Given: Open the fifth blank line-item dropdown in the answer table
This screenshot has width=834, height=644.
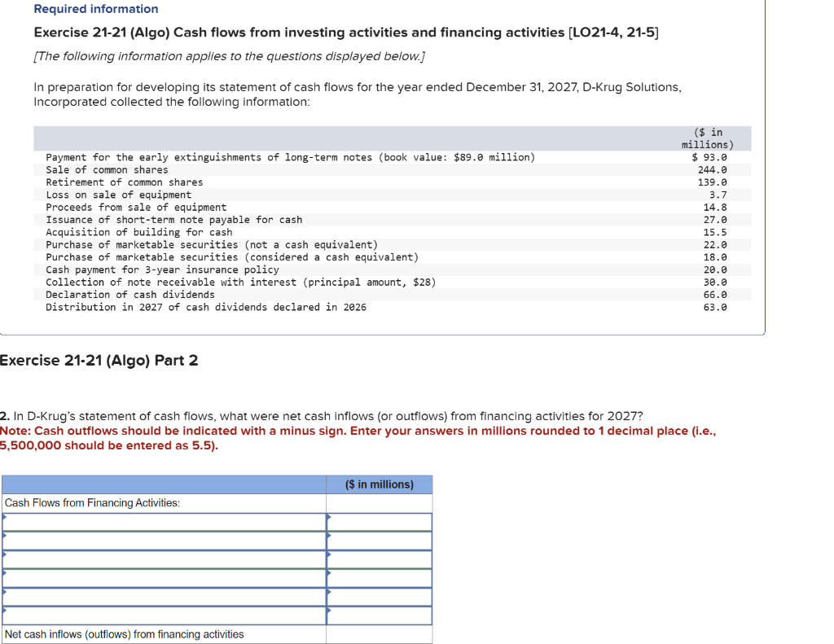Looking at the screenshot, I should [x=164, y=597].
